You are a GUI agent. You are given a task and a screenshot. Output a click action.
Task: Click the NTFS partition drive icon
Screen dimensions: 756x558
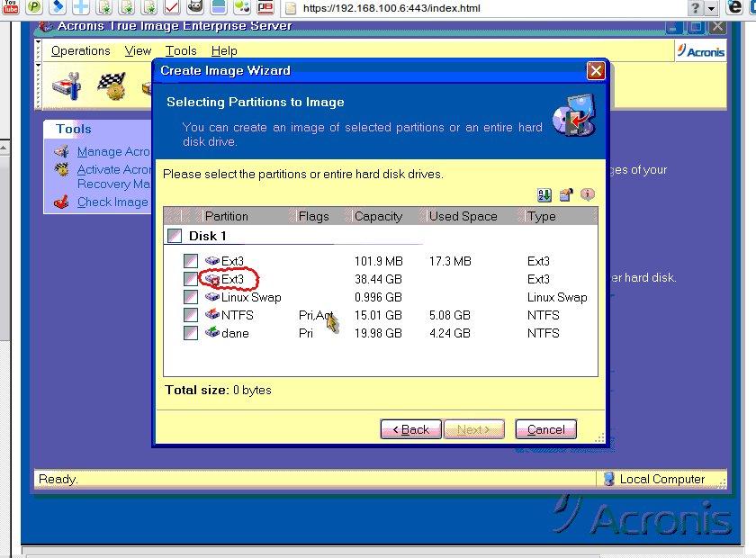[x=212, y=314]
